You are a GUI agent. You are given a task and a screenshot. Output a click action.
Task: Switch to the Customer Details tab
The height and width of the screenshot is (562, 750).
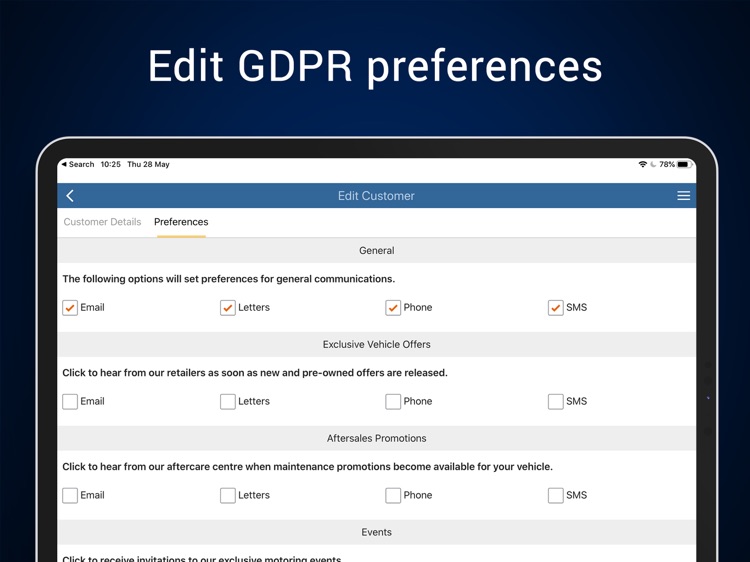pyautogui.click(x=102, y=222)
